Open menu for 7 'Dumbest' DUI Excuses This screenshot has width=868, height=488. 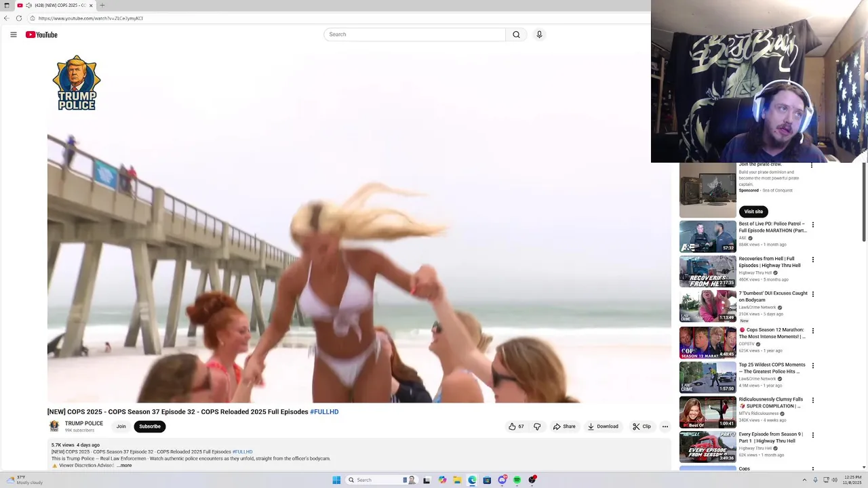point(813,295)
